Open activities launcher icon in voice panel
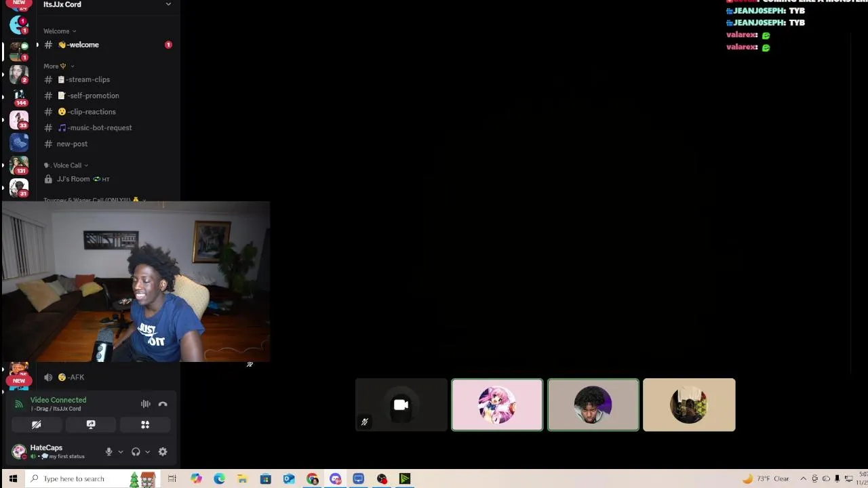The height and width of the screenshot is (488, 868). 145,424
